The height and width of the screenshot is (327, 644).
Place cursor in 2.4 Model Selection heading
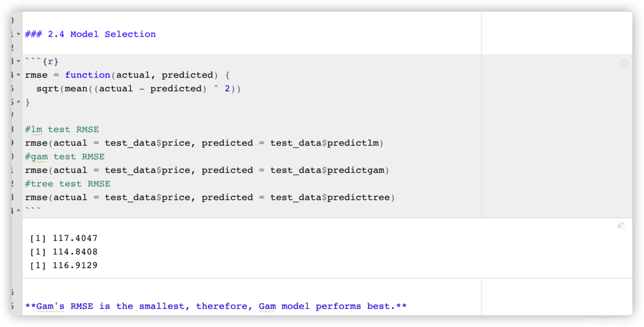(x=90, y=34)
